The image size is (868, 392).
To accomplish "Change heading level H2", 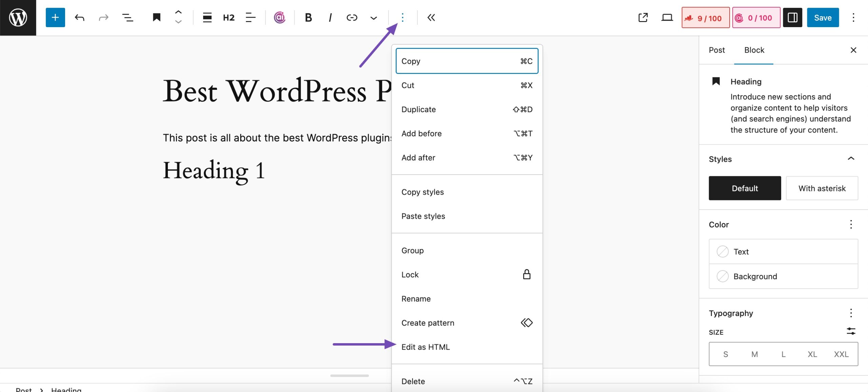I will click(x=229, y=18).
